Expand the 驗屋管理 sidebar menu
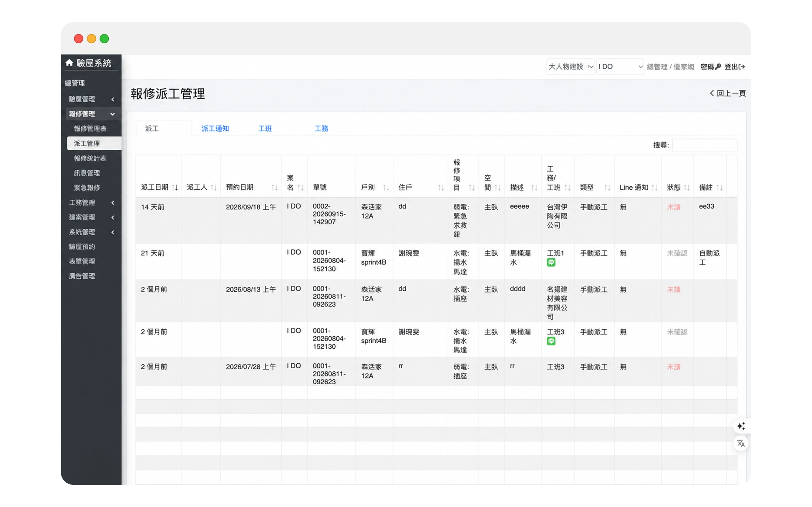The width and height of the screenshot is (812, 507). [x=91, y=99]
